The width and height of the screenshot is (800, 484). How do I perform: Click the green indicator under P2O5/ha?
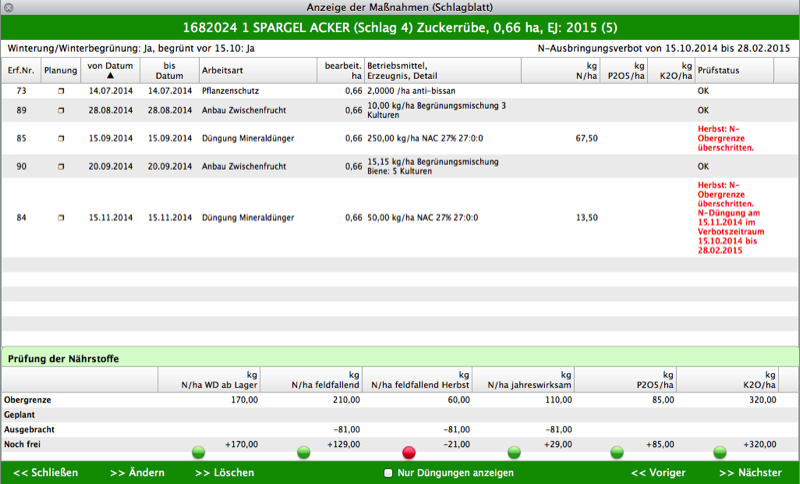point(617,452)
